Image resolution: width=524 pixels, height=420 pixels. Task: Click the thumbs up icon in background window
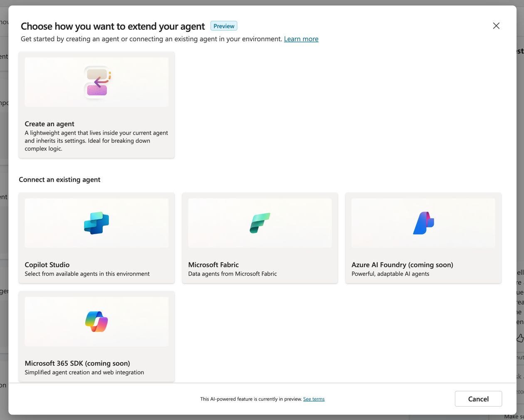pyautogui.click(x=520, y=338)
